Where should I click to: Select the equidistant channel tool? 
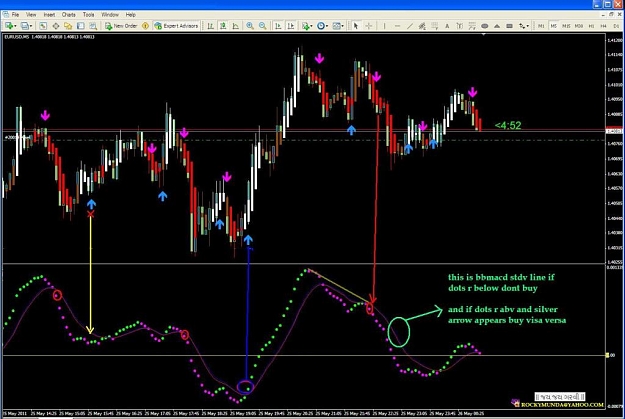[x=422, y=26]
